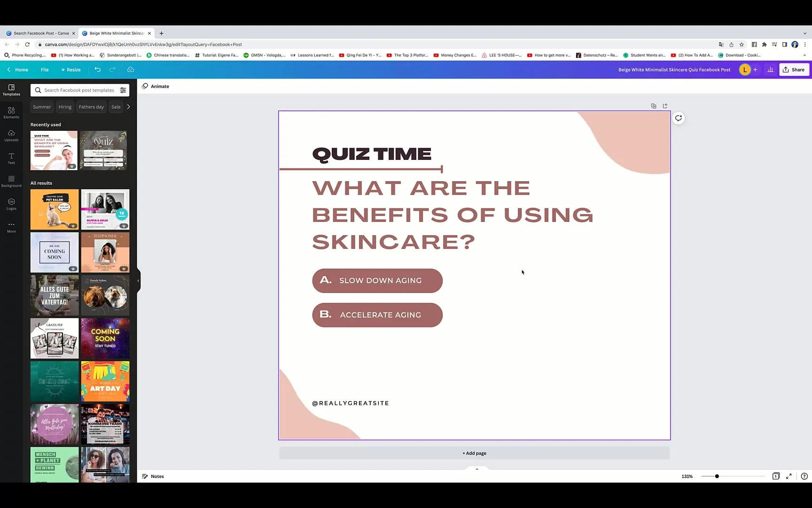The image size is (812, 508).
Task: Click the add page icon above the canvas
Action: (x=665, y=106)
